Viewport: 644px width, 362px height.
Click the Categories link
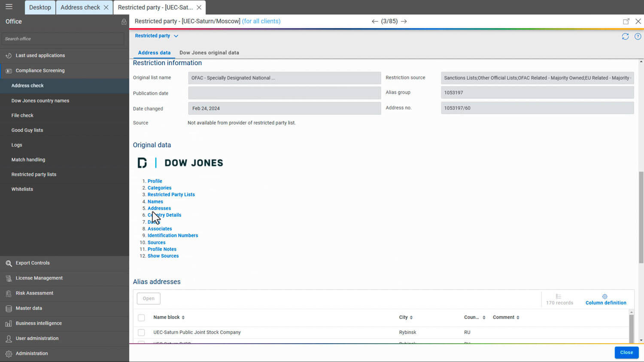point(159,188)
